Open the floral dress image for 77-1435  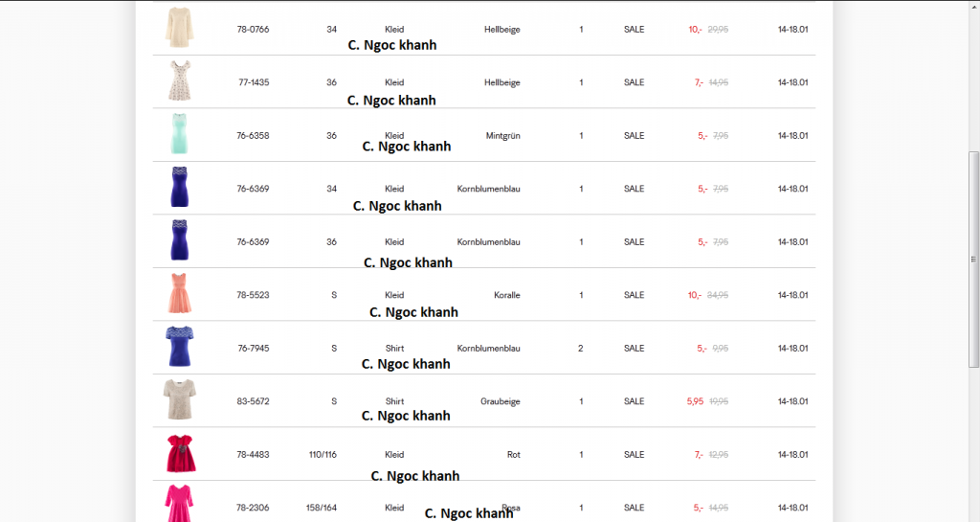(x=178, y=81)
